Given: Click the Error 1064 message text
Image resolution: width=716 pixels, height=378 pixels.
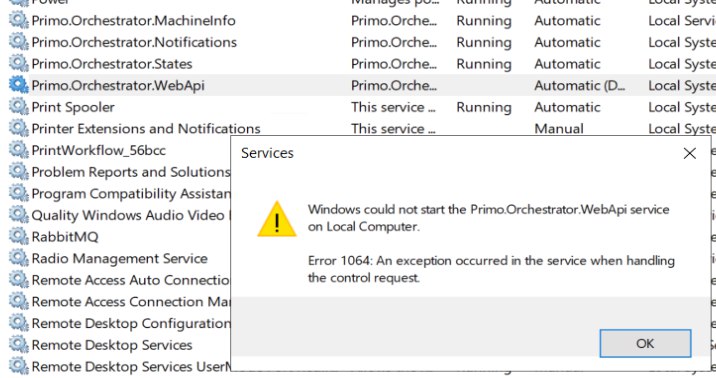Looking at the screenshot, I should 491,269.
